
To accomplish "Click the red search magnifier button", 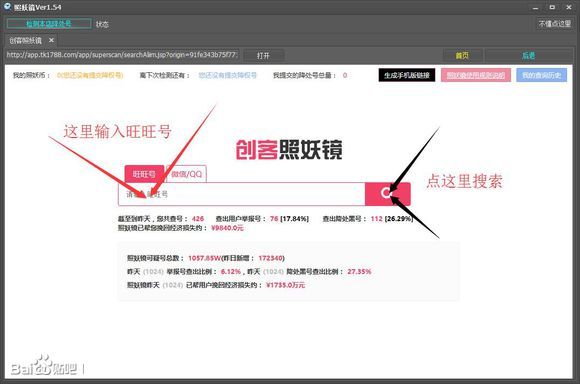I will click(387, 194).
